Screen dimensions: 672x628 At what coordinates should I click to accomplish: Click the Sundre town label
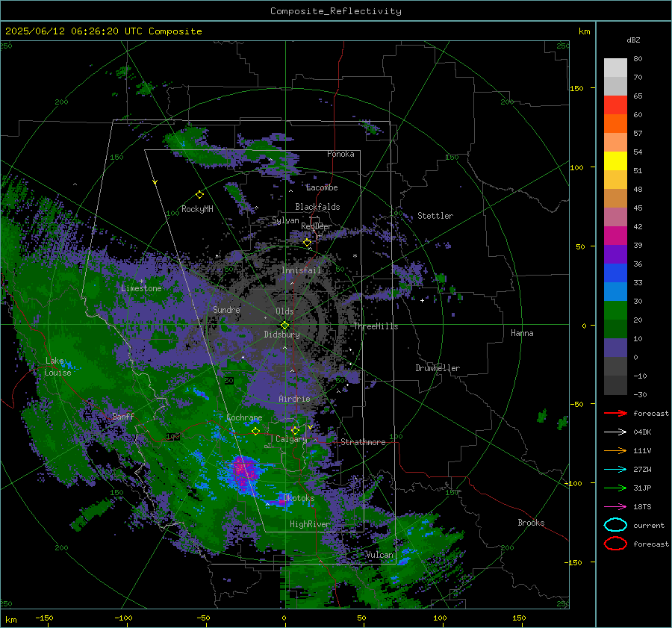point(226,309)
